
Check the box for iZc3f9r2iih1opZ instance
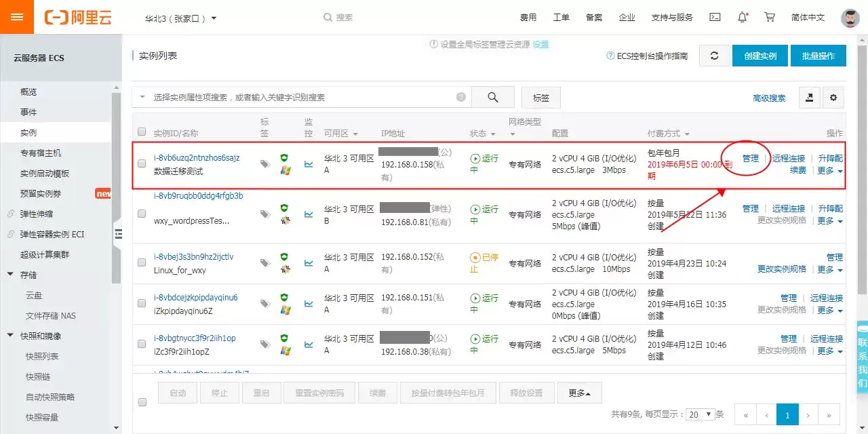point(142,344)
